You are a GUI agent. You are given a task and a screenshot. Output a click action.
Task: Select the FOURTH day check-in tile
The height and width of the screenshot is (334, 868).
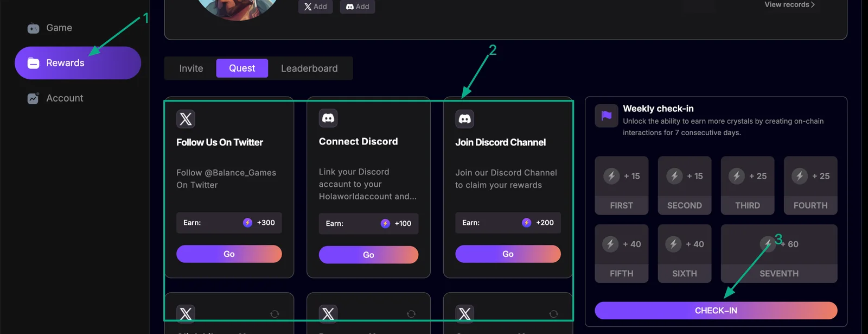[x=810, y=186]
